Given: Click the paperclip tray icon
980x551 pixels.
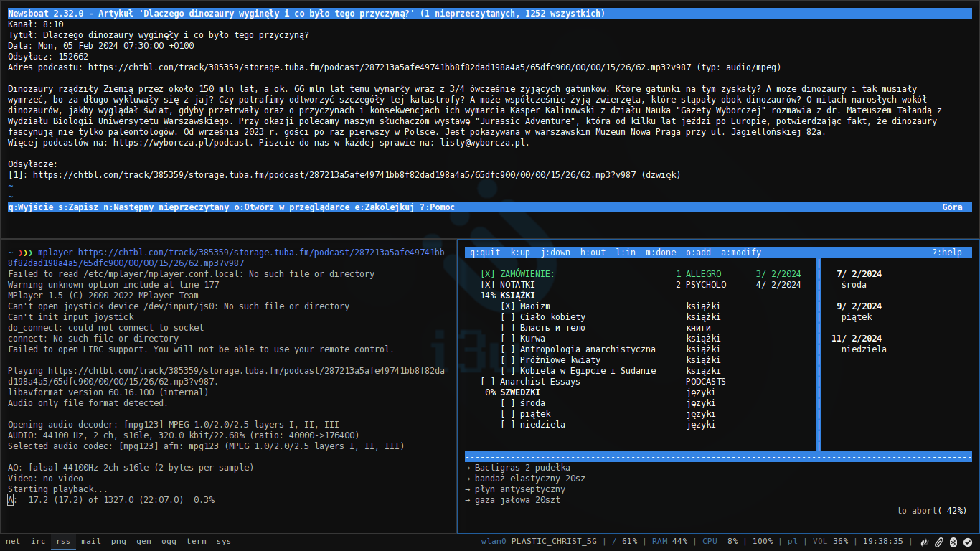Looking at the screenshot, I should (x=939, y=542).
